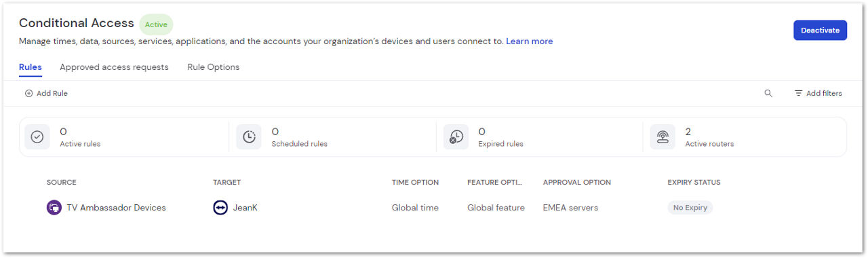Click the JeanK TeamViewer target icon
Screen dimensions: 868x258
tap(220, 208)
